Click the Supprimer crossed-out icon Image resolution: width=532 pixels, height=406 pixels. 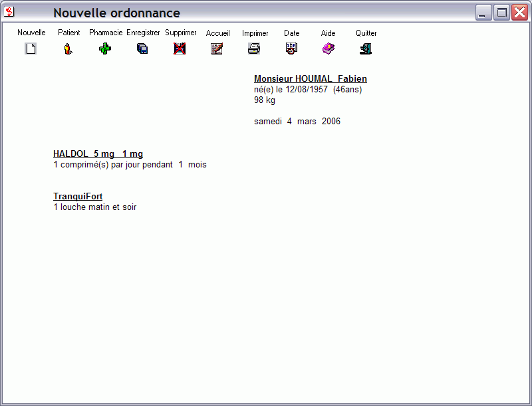click(x=180, y=49)
